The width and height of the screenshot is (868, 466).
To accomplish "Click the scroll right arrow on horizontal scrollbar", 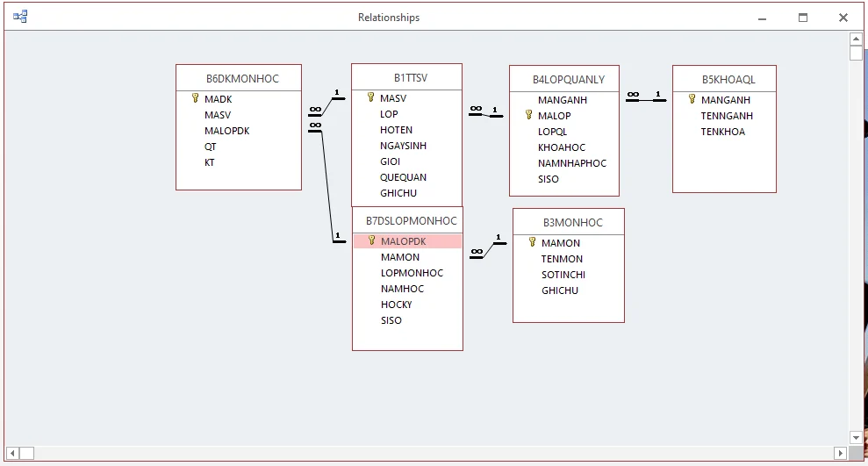I will click(x=840, y=453).
